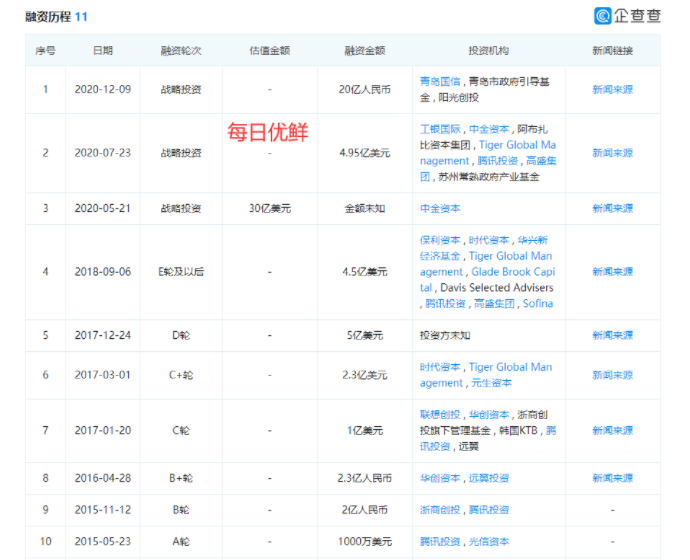Select the amount cell 2亿人民币
The image size is (690, 560).
(x=365, y=509)
